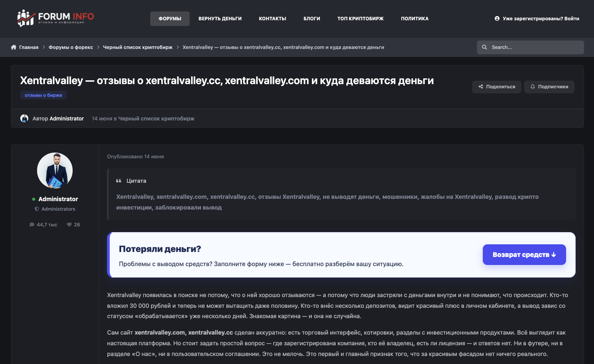Click the 'Возврат средств' button
The width and height of the screenshot is (594, 364).
pyautogui.click(x=524, y=255)
